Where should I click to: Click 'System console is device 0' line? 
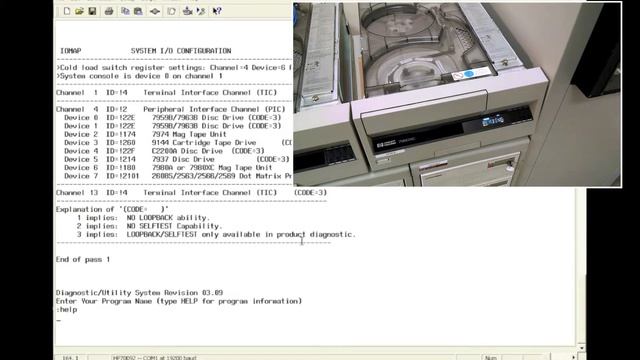click(x=140, y=76)
